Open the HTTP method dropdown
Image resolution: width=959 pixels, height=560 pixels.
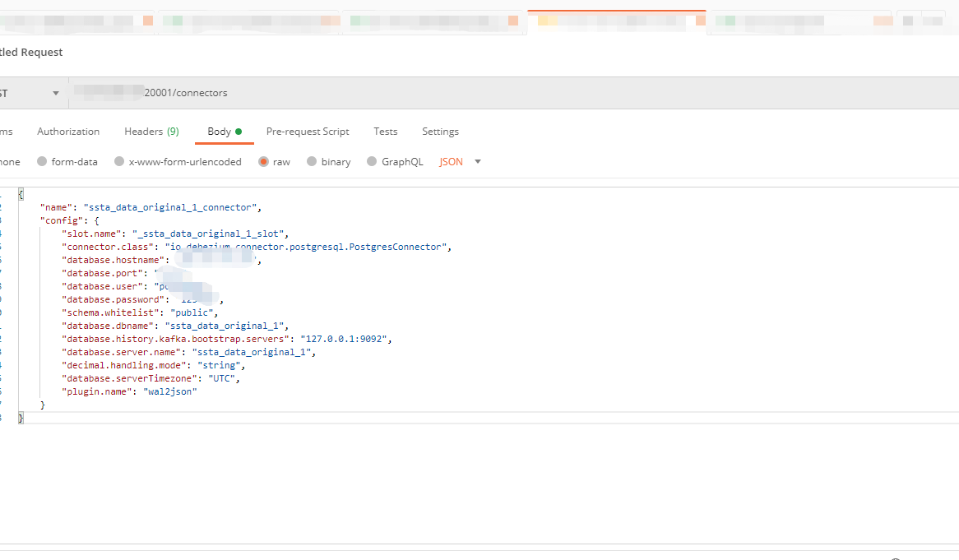(x=55, y=93)
